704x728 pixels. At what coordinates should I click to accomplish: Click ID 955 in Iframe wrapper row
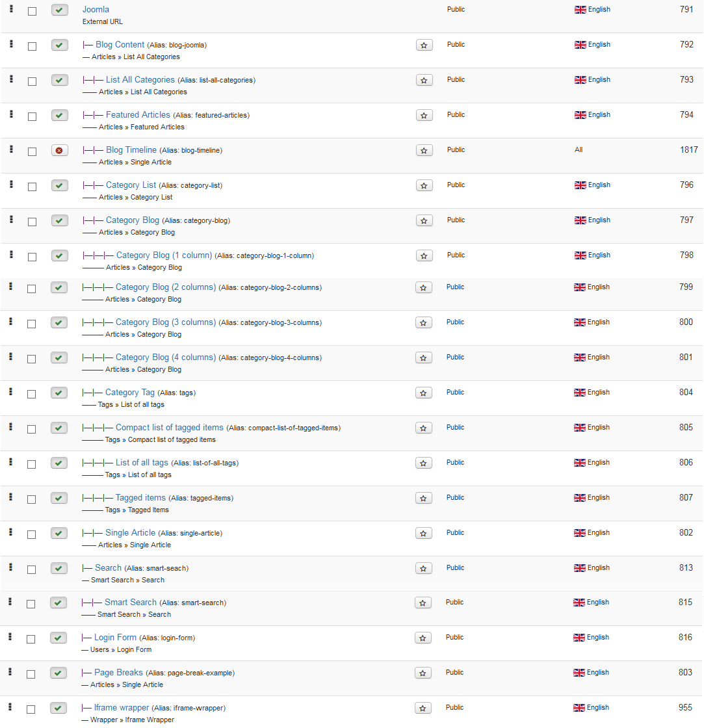[685, 707]
